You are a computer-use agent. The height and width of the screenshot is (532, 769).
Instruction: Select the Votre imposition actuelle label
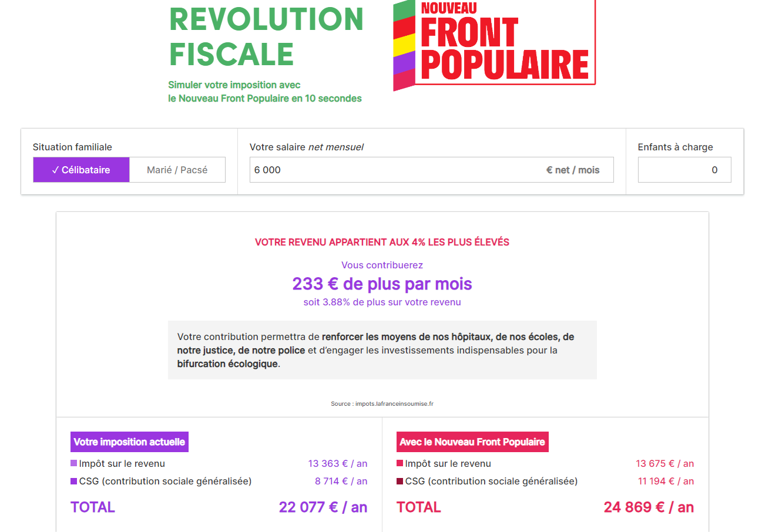pos(129,442)
